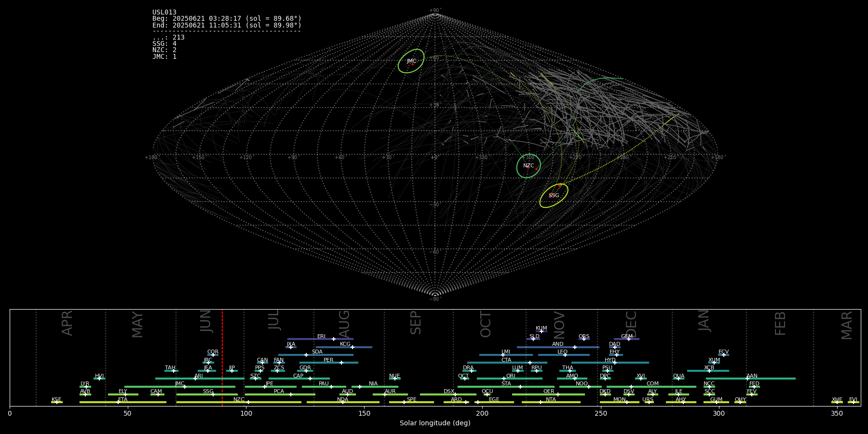Select the XHE shower label
The image size is (868, 434).
(x=837, y=400)
